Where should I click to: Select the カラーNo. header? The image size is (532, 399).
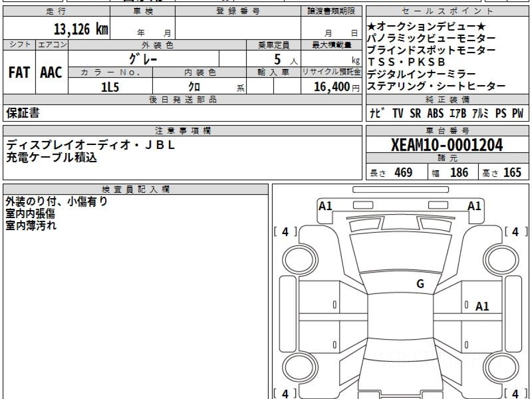point(110,72)
